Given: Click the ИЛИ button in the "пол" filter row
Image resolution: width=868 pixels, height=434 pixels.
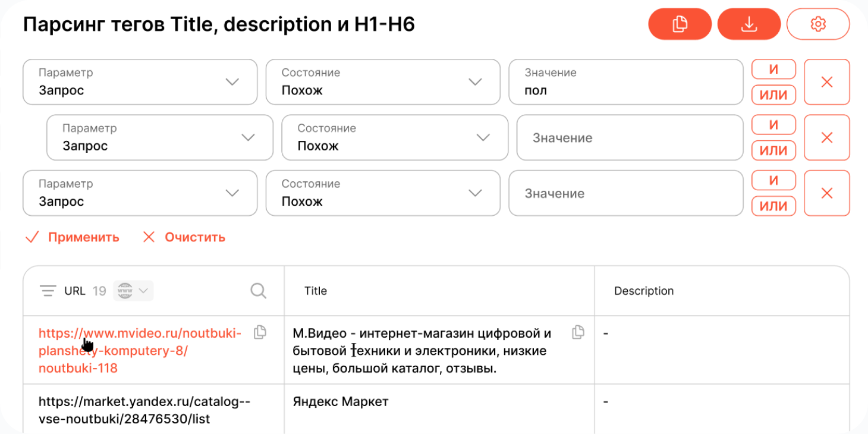Looking at the screenshot, I should [773, 95].
